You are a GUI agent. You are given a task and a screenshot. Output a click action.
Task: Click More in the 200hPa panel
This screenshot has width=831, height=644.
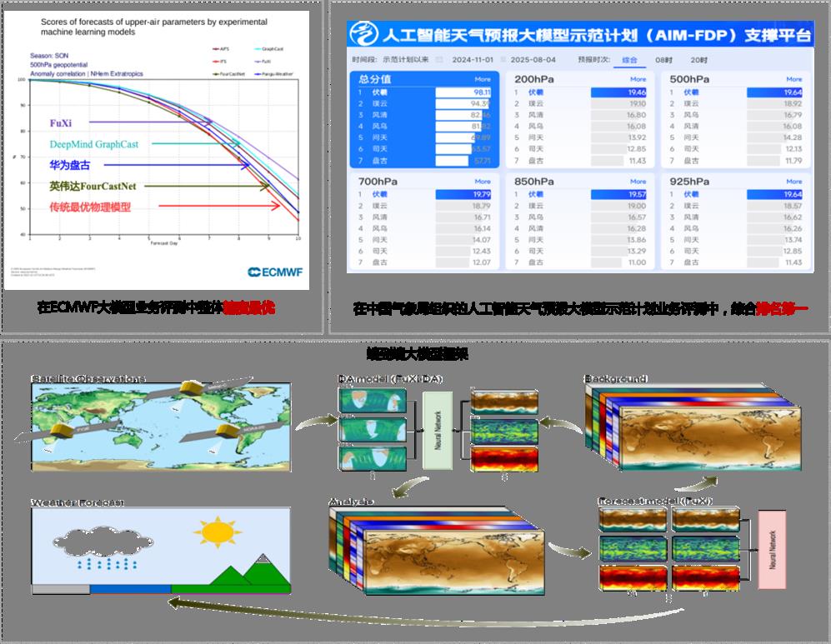coord(638,79)
